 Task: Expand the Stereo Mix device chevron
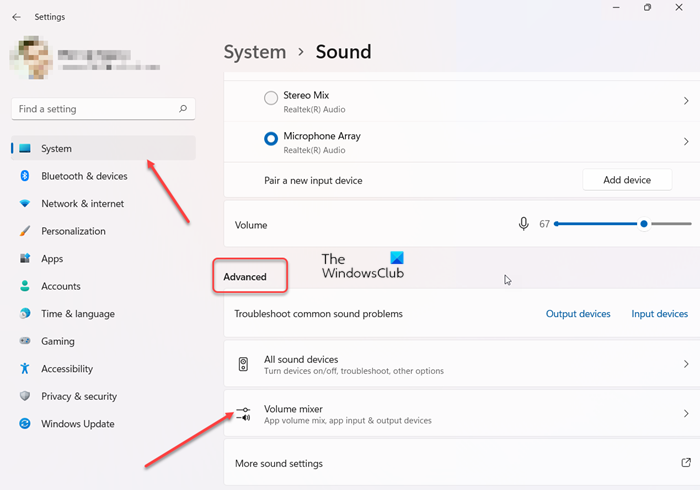coord(686,101)
